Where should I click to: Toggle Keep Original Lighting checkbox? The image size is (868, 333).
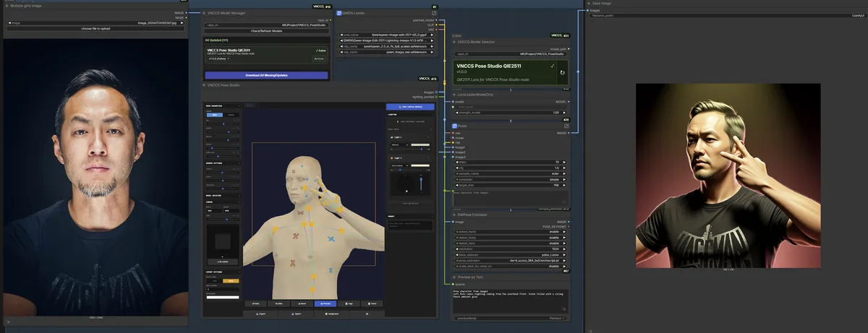398,121
